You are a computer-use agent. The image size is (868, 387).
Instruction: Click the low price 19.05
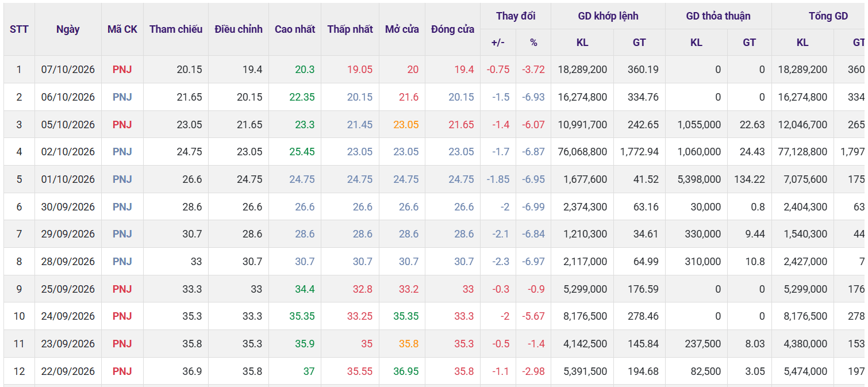coord(360,70)
